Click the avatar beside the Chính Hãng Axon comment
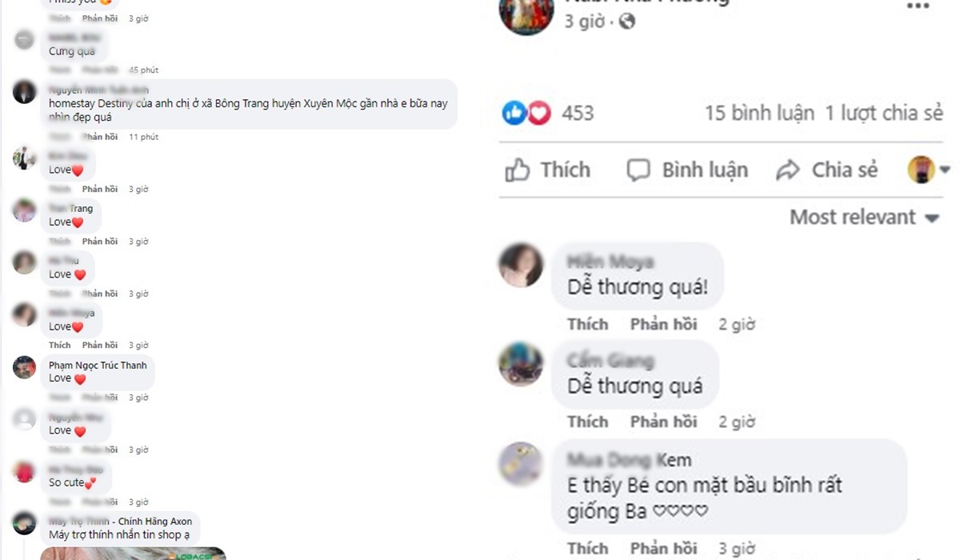This screenshot has height=560, width=960. (x=24, y=523)
